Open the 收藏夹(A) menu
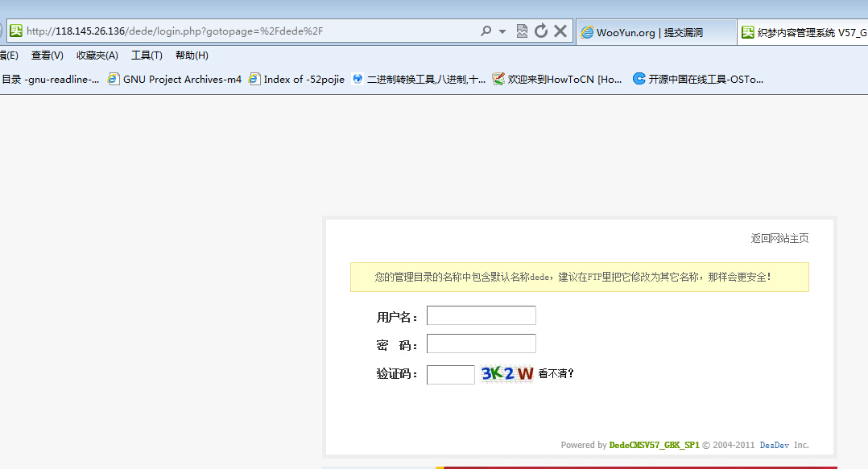 pyautogui.click(x=97, y=56)
